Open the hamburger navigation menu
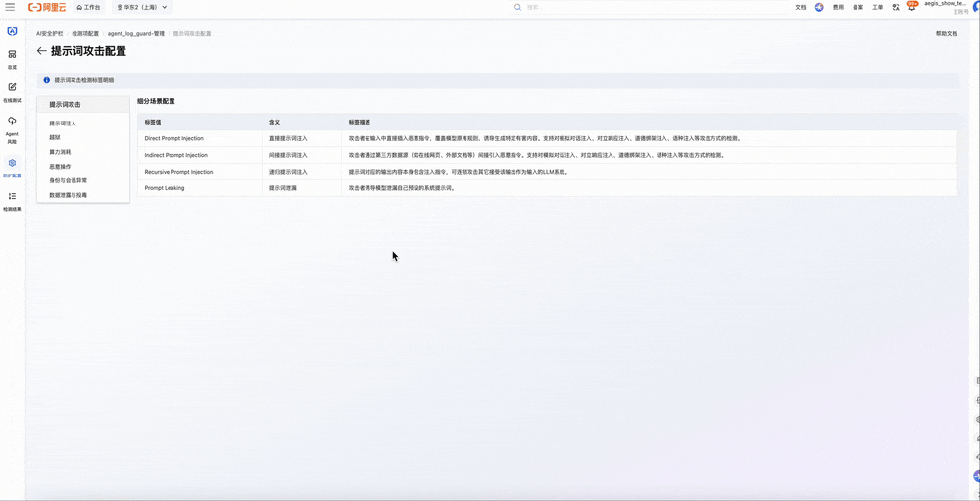Screen dimensions: 980x501 point(10,7)
